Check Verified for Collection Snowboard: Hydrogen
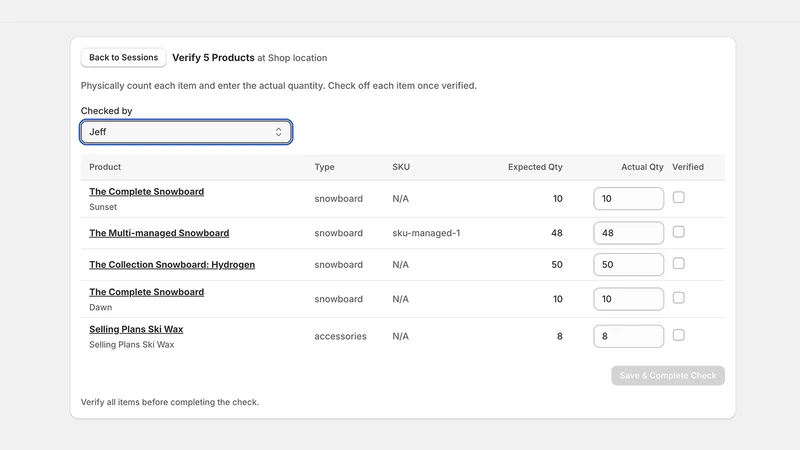 679,264
